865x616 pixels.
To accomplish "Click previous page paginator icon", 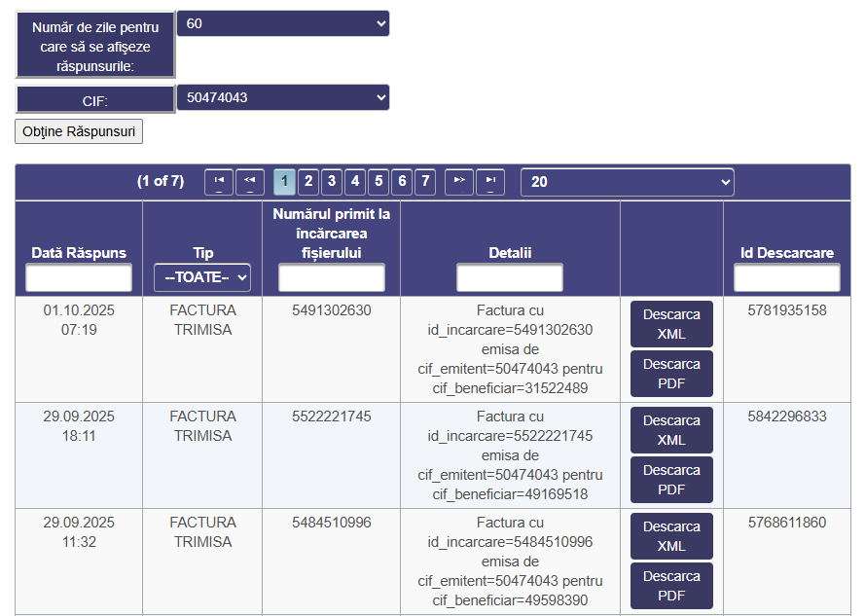I will [x=250, y=182].
